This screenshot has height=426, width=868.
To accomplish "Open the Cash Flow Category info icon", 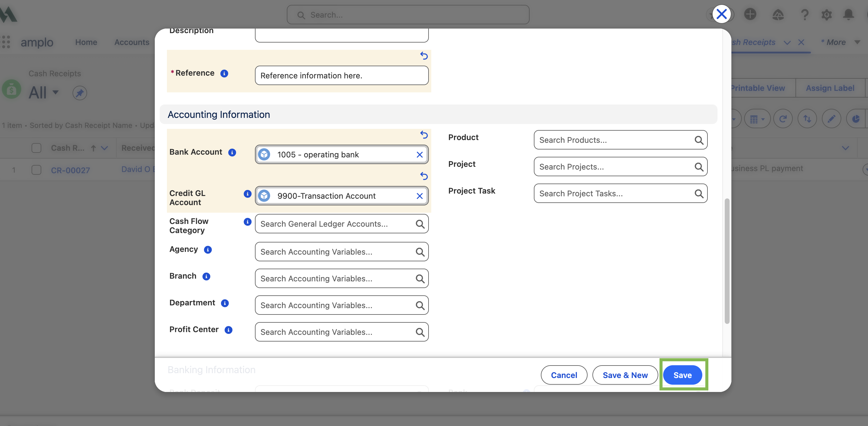I will click(x=247, y=222).
